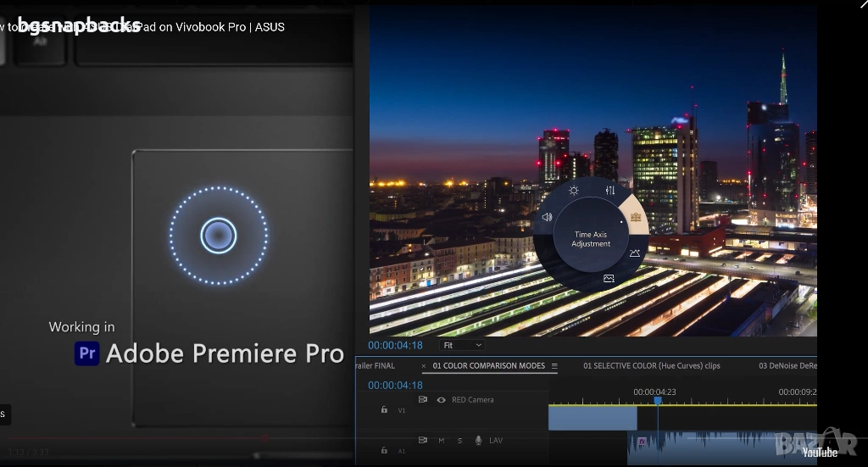Click the YouTube logo link
868x467 pixels.
click(x=819, y=453)
